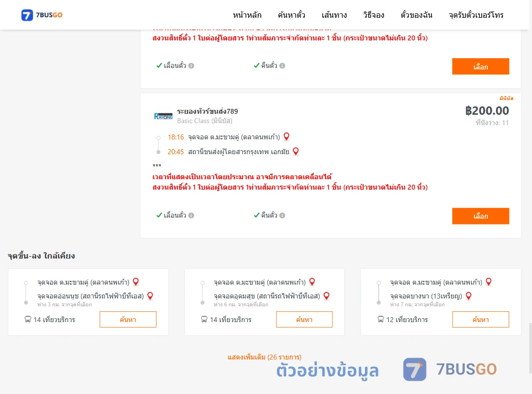Open the หน้าหลัก menu item
The width and height of the screenshot is (532, 394).
247,15
